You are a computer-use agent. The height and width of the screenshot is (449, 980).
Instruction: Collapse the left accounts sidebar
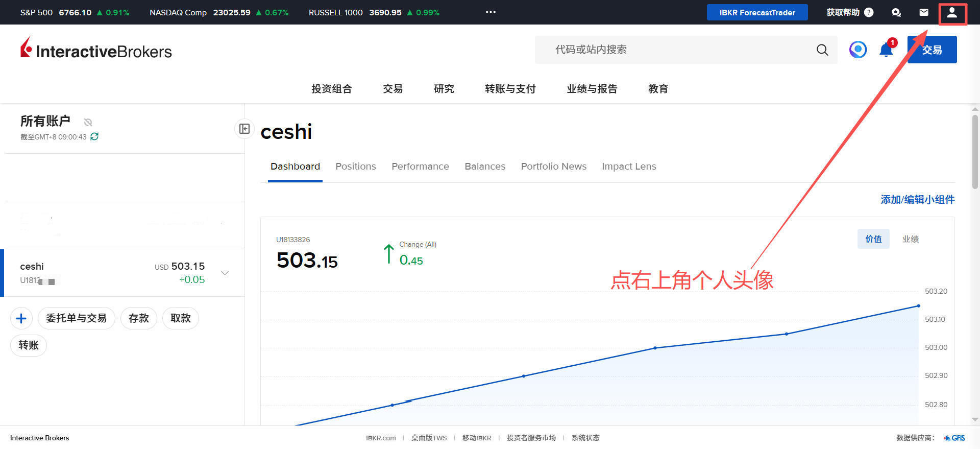pos(244,129)
